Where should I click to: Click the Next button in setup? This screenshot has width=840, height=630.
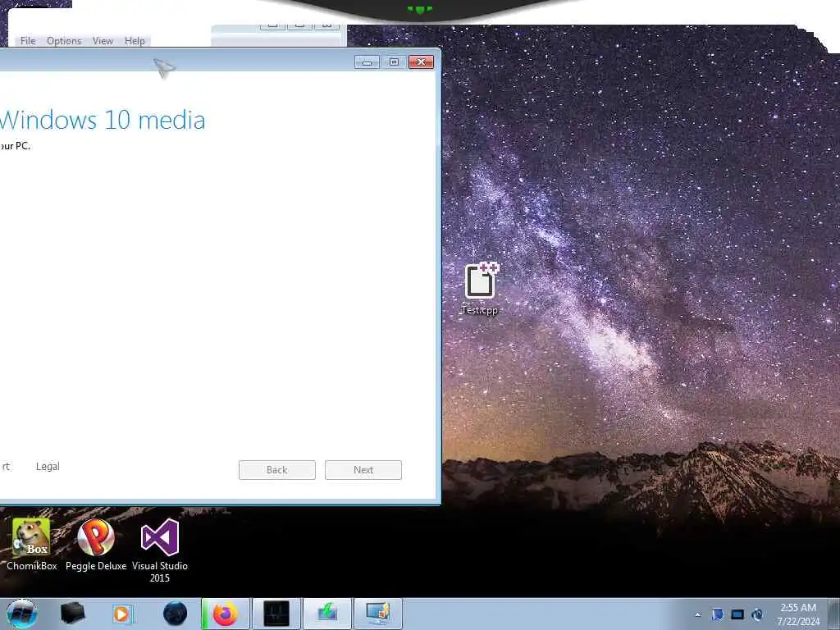[x=363, y=470]
